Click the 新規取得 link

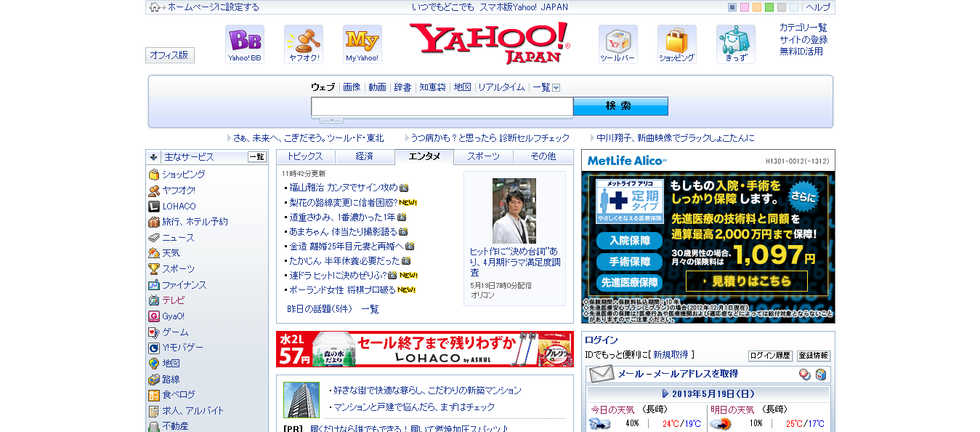[671, 355]
